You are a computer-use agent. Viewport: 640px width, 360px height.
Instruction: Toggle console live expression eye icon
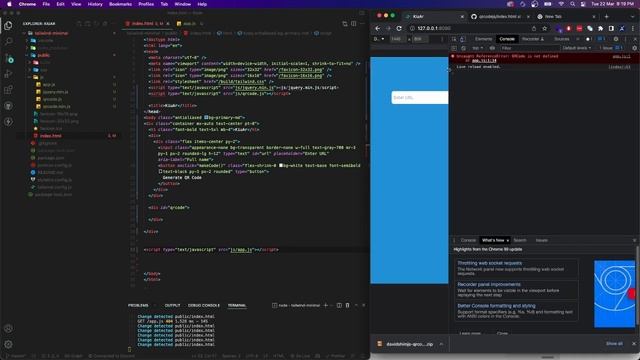[x=492, y=48]
